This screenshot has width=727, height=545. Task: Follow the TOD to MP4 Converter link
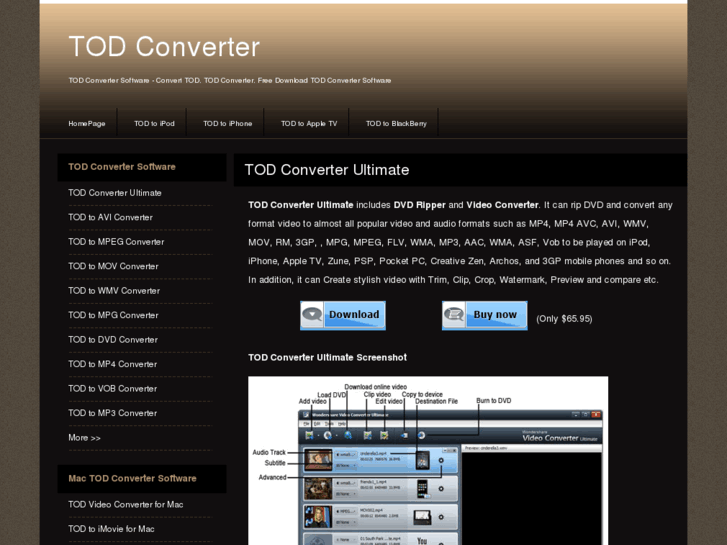click(x=113, y=364)
